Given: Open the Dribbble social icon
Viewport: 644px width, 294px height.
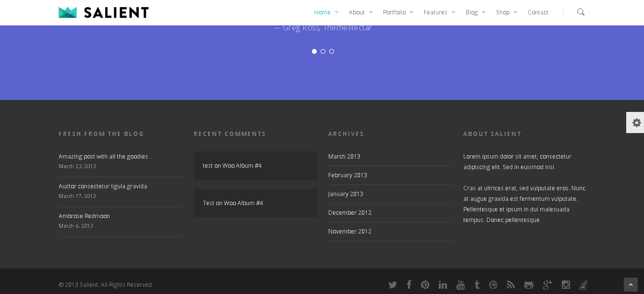Looking at the screenshot, I should (x=493, y=285).
